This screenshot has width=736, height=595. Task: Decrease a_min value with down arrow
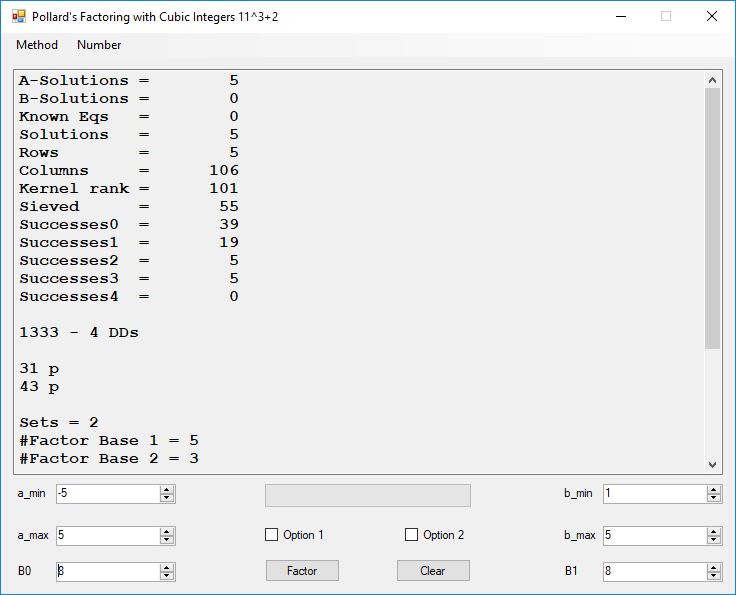coord(167,498)
